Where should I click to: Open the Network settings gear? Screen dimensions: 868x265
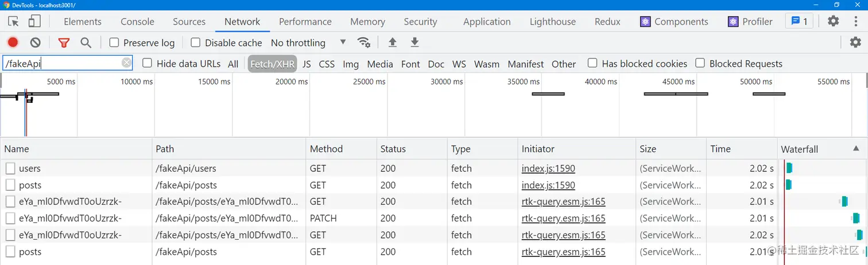point(855,43)
